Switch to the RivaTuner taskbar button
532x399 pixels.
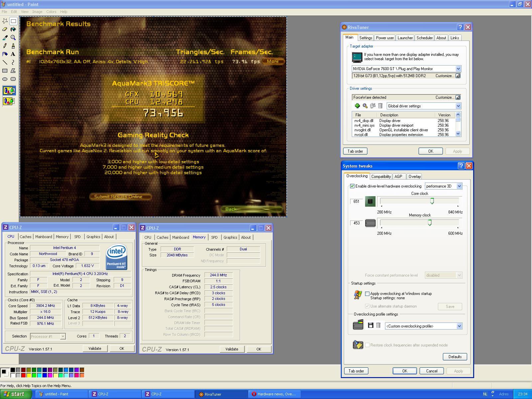(221, 394)
